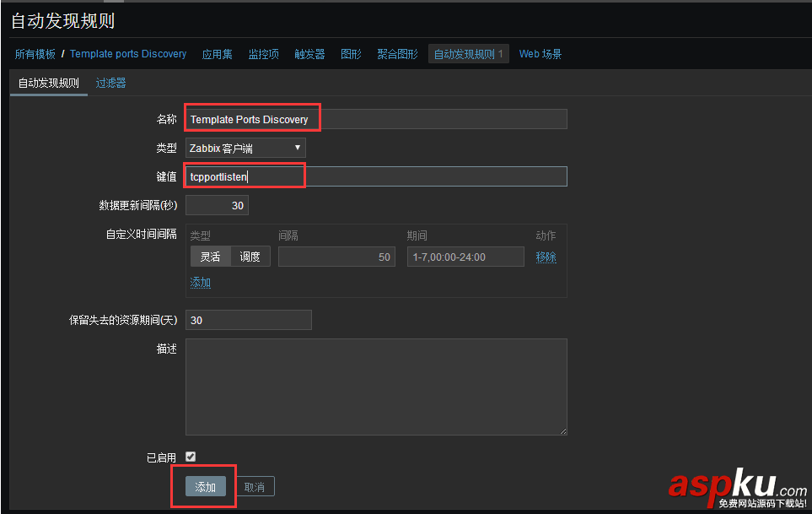Add a new custom interval via 添加 link
812x514 pixels.
pos(200,282)
